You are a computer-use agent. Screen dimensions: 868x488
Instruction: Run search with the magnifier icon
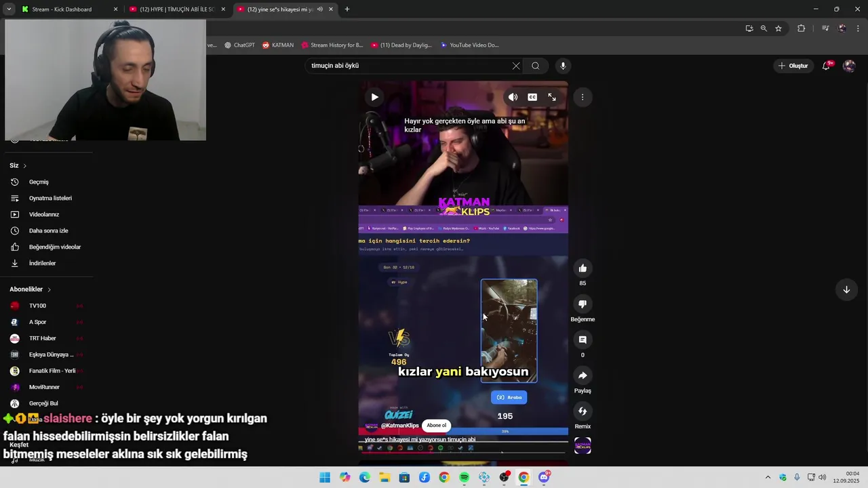[x=536, y=66]
